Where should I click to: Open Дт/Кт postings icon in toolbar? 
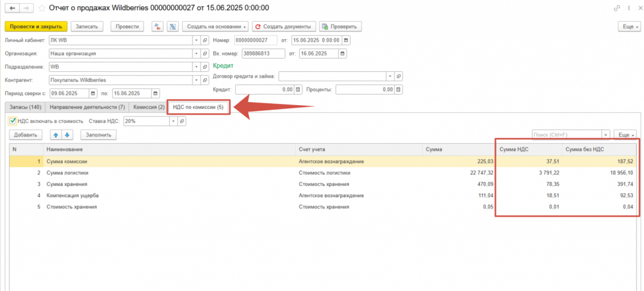point(157,26)
